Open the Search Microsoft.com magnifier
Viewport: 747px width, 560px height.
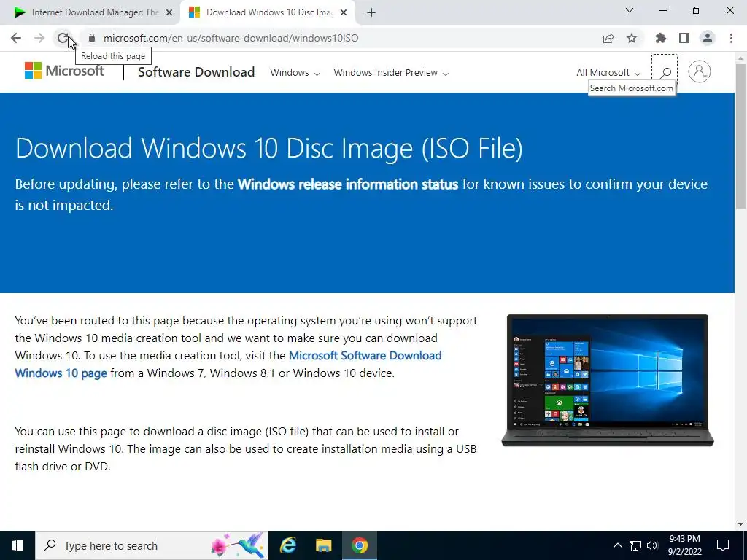tap(665, 72)
